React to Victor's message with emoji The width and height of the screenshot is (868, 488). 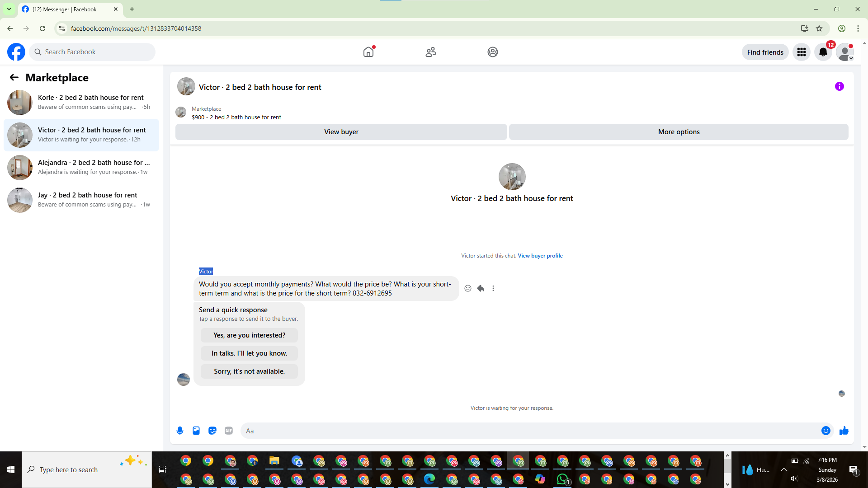(468, 288)
